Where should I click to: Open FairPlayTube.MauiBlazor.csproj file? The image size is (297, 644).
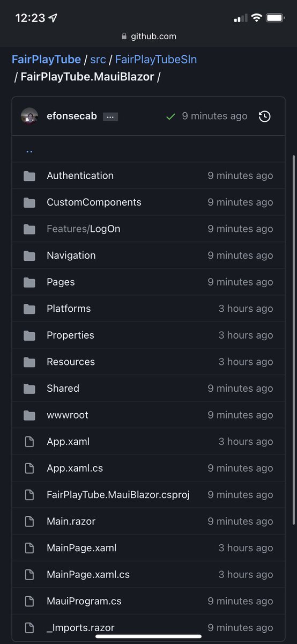pos(118,495)
